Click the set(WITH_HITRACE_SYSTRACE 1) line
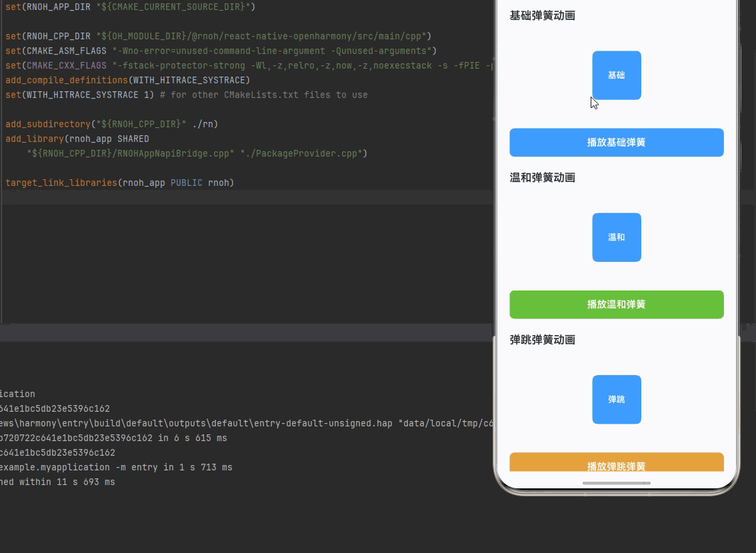Screen dimensions: 756x553 click(x=186, y=95)
